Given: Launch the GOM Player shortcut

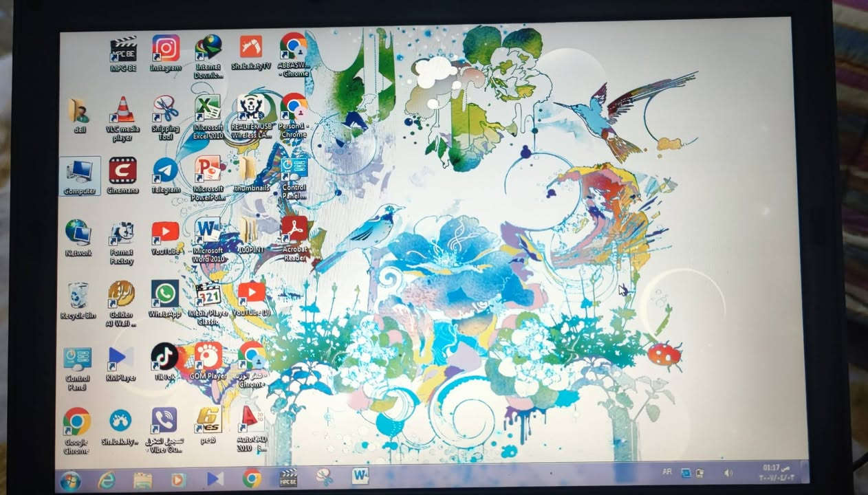Looking at the screenshot, I should [x=208, y=360].
